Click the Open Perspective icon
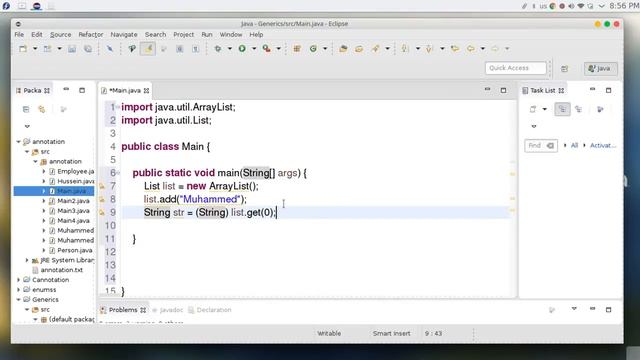Viewport: 640px width, 360px height. pyautogui.click(x=564, y=69)
